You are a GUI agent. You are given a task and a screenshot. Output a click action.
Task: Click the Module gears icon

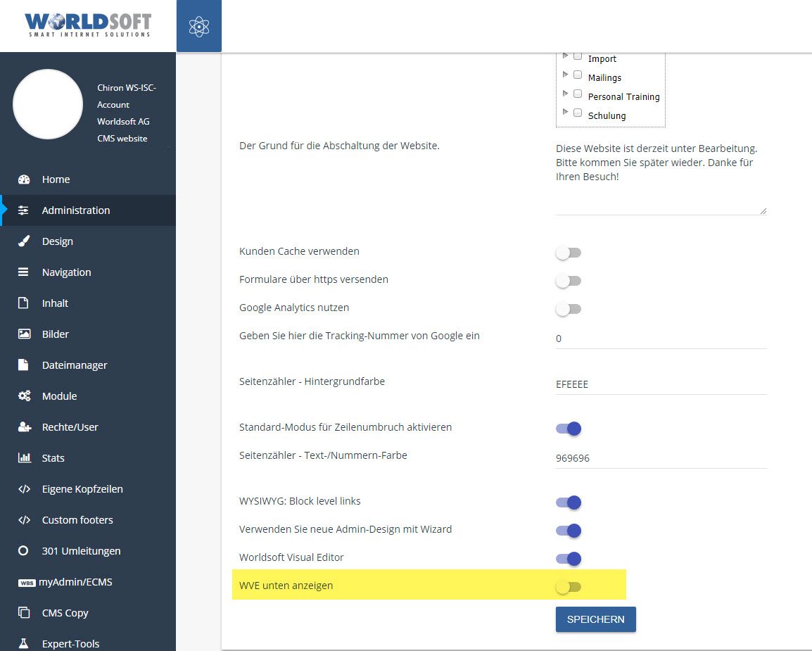pyautogui.click(x=24, y=396)
